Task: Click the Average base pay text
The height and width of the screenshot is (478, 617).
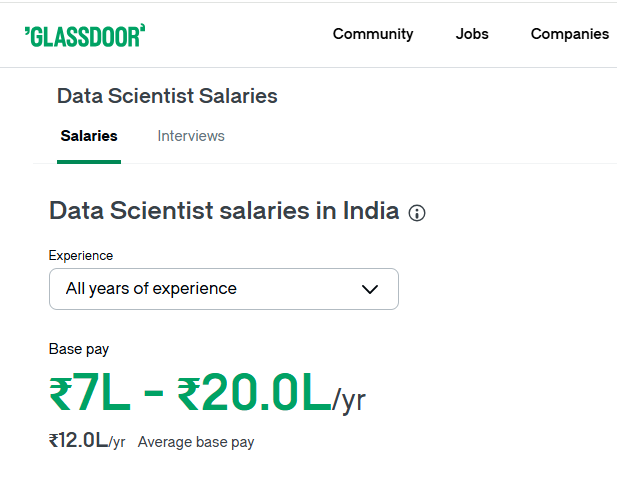Action: [x=196, y=442]
